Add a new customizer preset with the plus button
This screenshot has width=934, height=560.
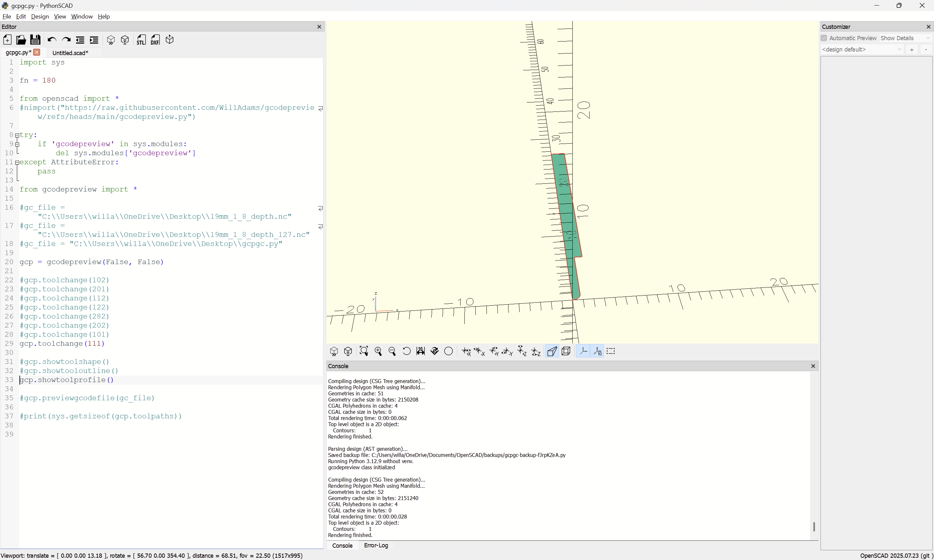coord(911,50)
